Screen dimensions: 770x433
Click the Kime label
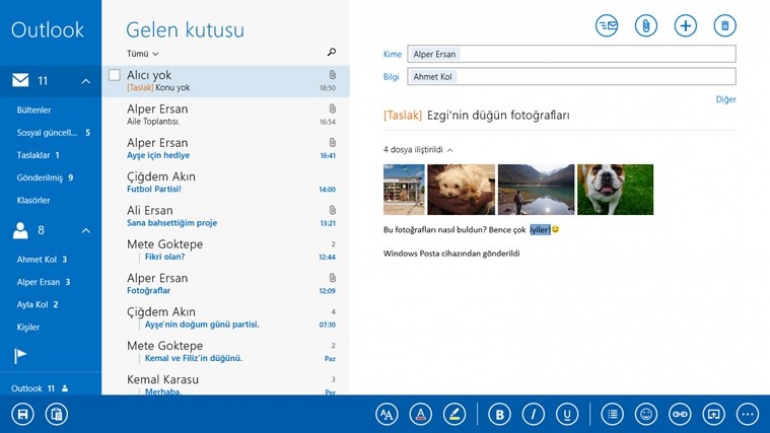[392, 54]
